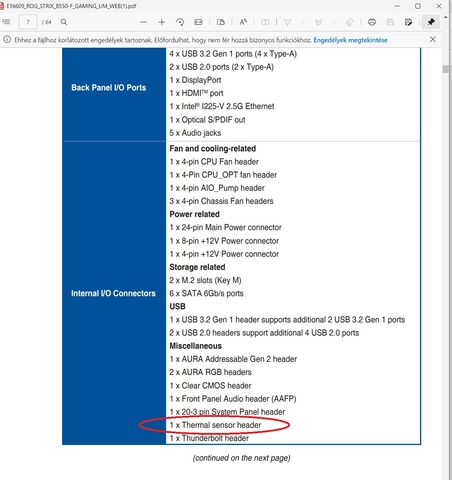Click the info icon in notification bar

click(x=7, y=40)
